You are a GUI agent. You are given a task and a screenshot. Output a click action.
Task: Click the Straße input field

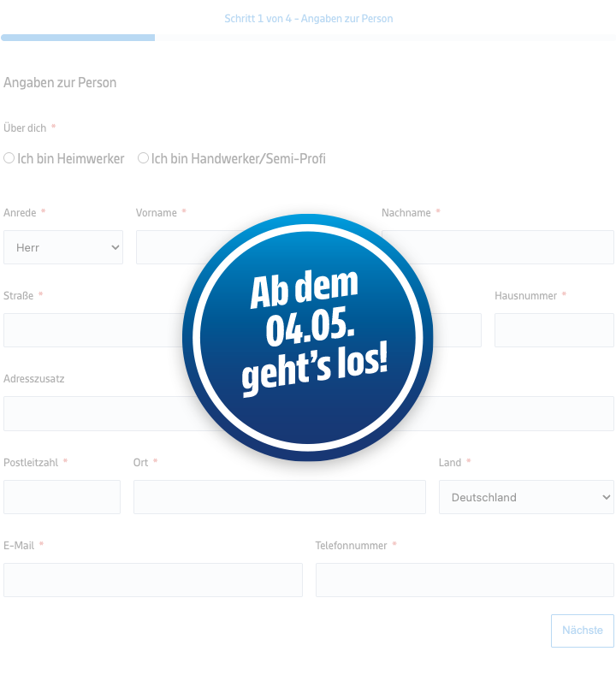point(92,330)
